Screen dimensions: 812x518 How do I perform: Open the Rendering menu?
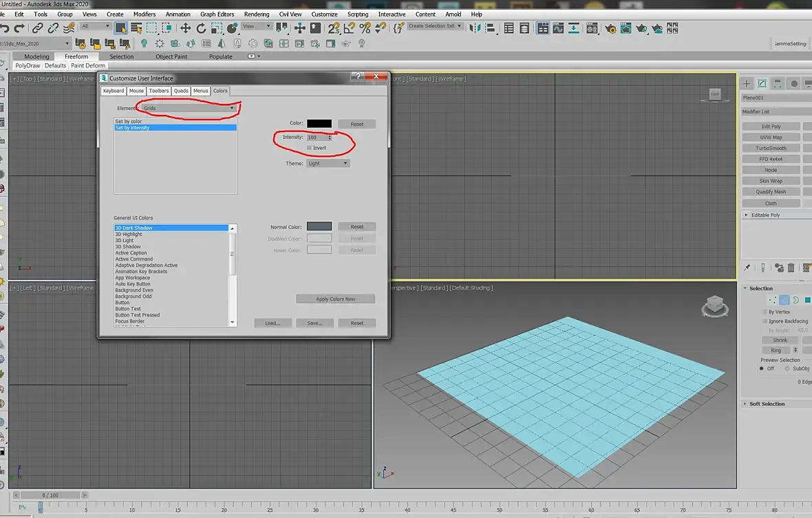pos(257,14)
